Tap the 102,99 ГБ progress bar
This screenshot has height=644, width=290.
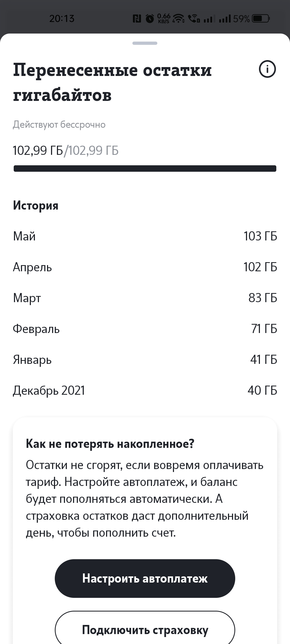pyautogui.click(x=145, y=169)
